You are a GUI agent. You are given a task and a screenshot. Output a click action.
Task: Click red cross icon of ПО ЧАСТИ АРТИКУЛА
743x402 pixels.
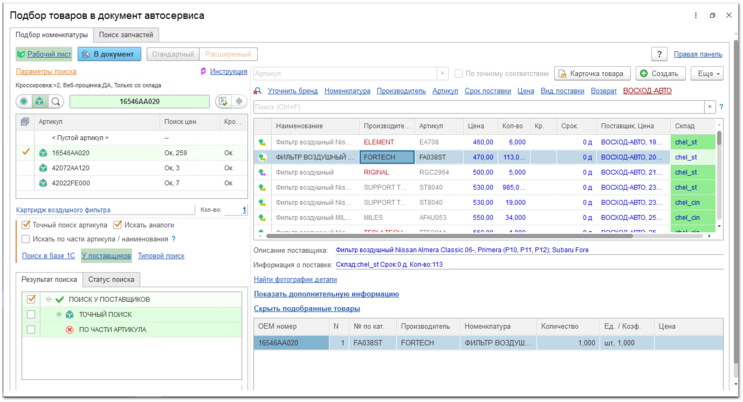click(70, 330)
